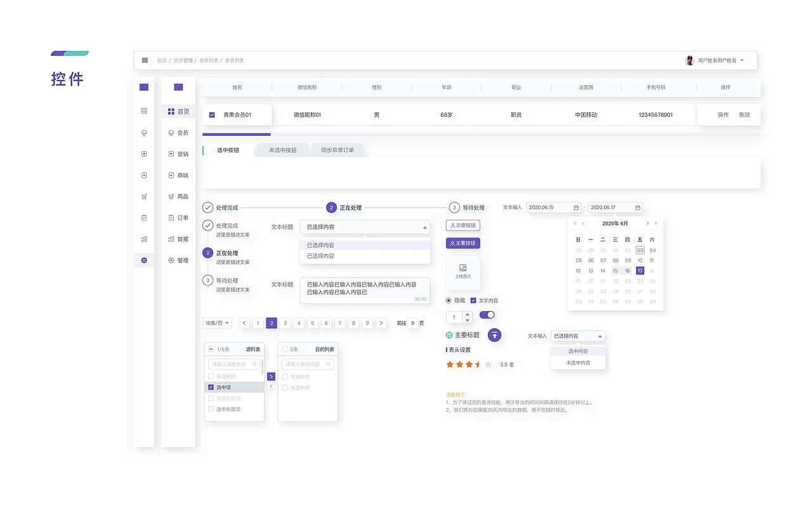Click the 上传图片 upload box
The width and height of the screenshot is (812, 508).
[463, 272]
